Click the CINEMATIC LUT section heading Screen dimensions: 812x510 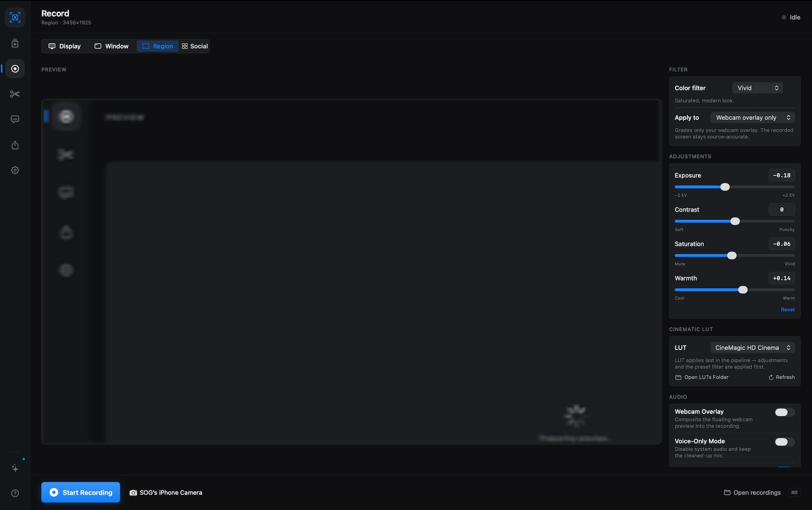[x=691, y=329]
